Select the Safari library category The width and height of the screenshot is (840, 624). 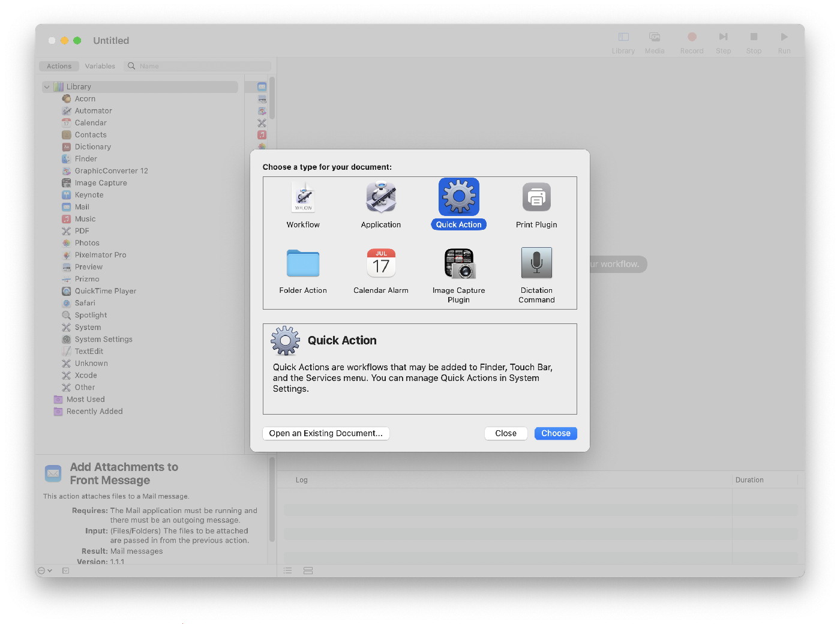(85, 303)
